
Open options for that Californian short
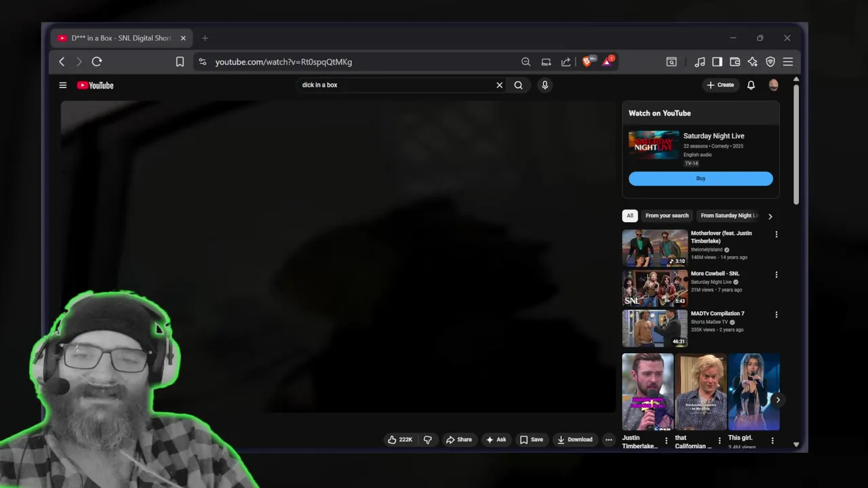719,441
